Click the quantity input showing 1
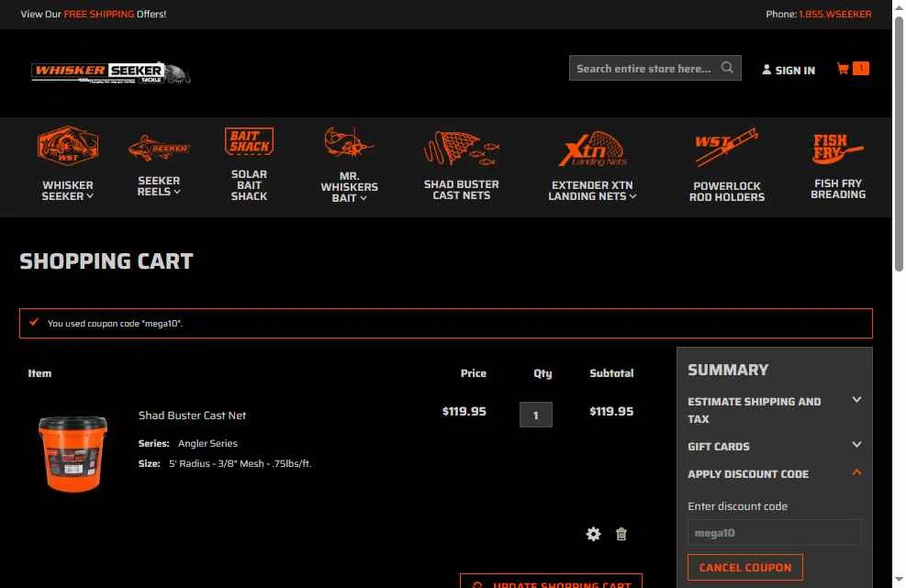The image size is (906, 588). pos(536,415)
